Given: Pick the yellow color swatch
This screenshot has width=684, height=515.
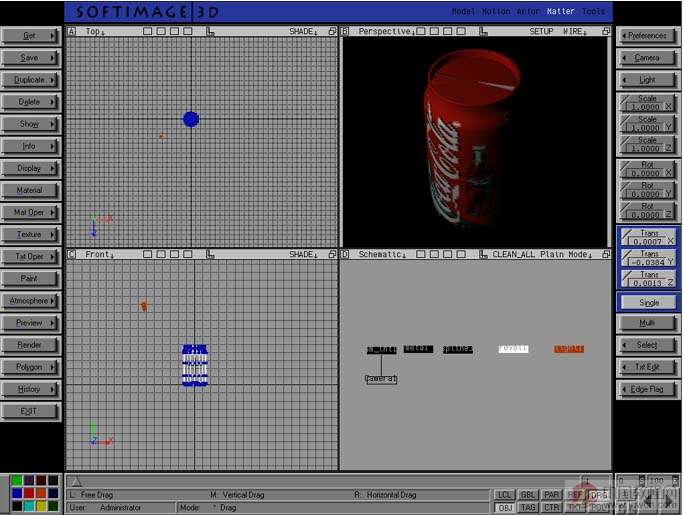Looking at the screenshot, I should (x=41, y=506).
